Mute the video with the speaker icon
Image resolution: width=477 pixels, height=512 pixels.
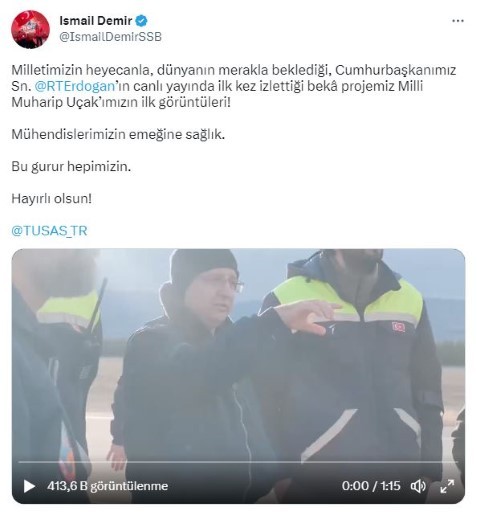pyautogui.click(x=418, y=486)
